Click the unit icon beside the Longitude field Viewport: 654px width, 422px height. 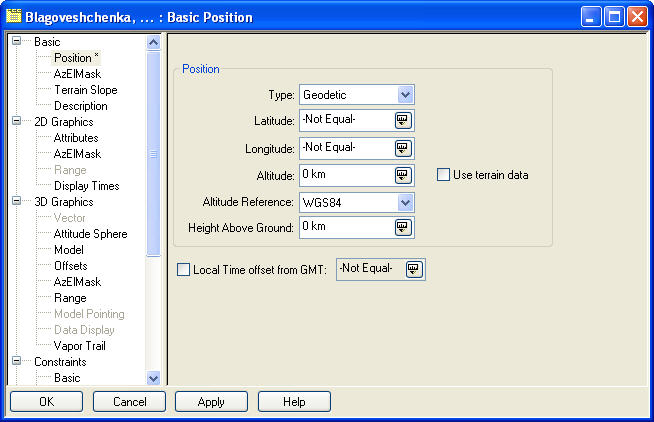click(x=403, y=148)
